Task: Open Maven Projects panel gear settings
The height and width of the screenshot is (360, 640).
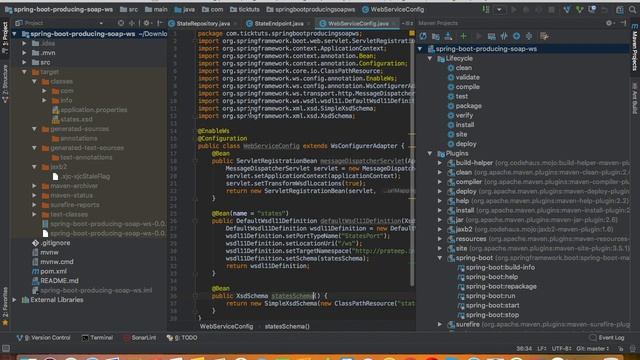Action: (609, 23)
